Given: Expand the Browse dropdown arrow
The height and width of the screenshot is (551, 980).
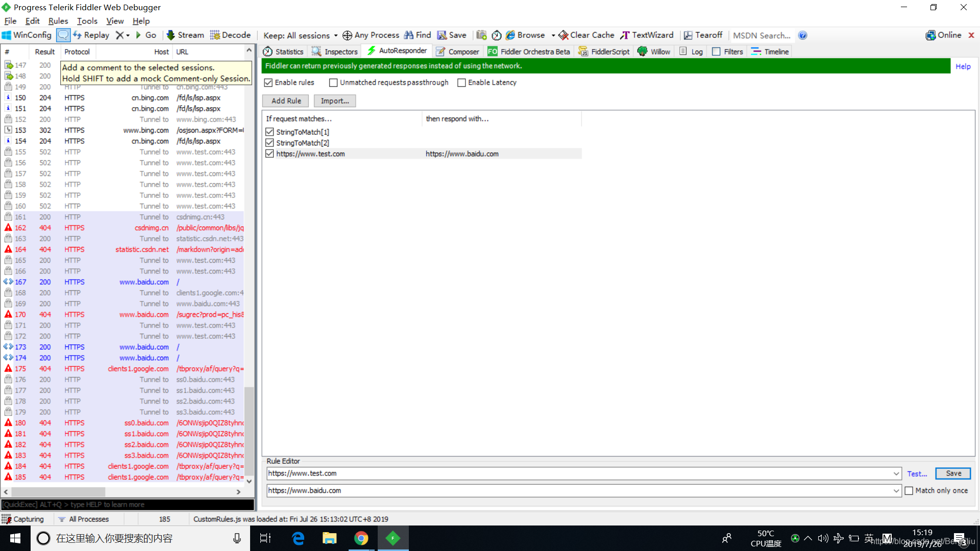Looking at the screenshot, I should coord(553,35).
